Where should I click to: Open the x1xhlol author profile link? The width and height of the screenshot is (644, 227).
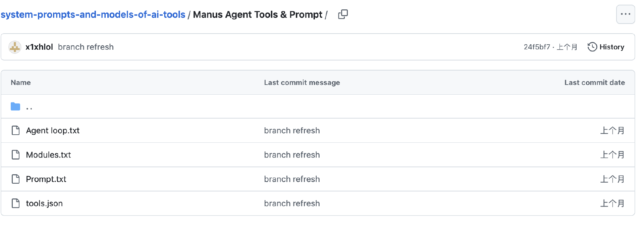point(39,47)
